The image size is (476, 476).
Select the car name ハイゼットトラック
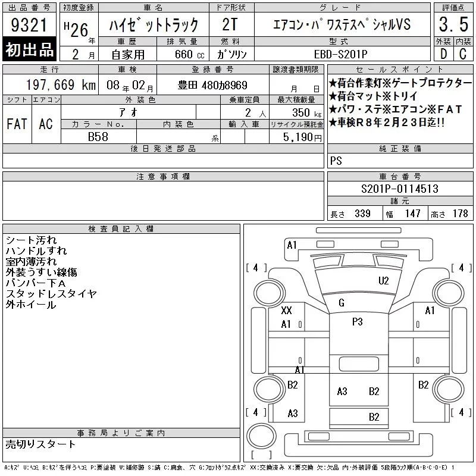(154, 25)
